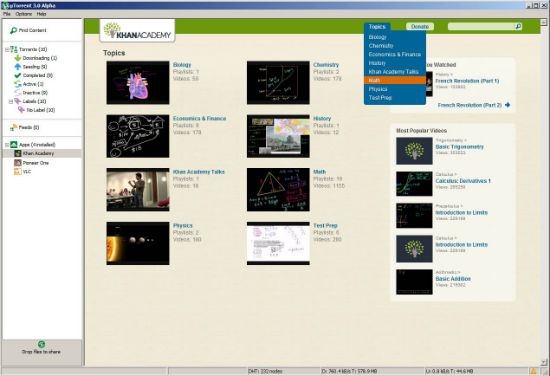Click the Math triangle thumbnail
Screen dimensions: 550x376
278,190
